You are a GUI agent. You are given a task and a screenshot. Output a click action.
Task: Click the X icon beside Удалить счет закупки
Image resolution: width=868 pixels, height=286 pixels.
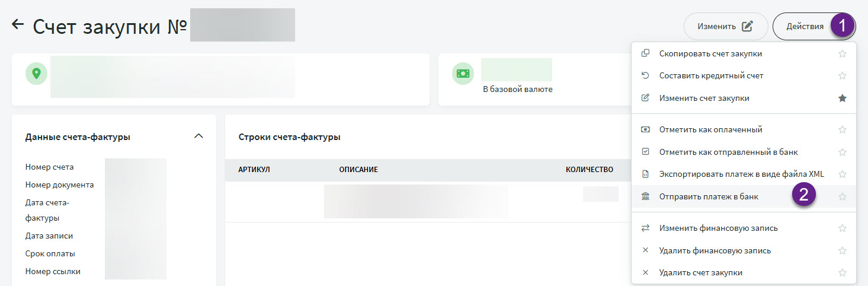[x=646, y=272]
